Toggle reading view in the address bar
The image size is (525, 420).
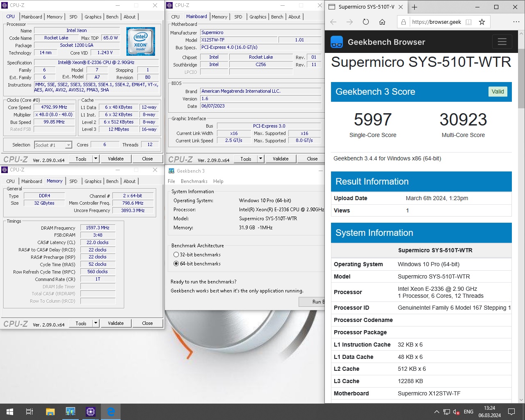coord(468,22)
